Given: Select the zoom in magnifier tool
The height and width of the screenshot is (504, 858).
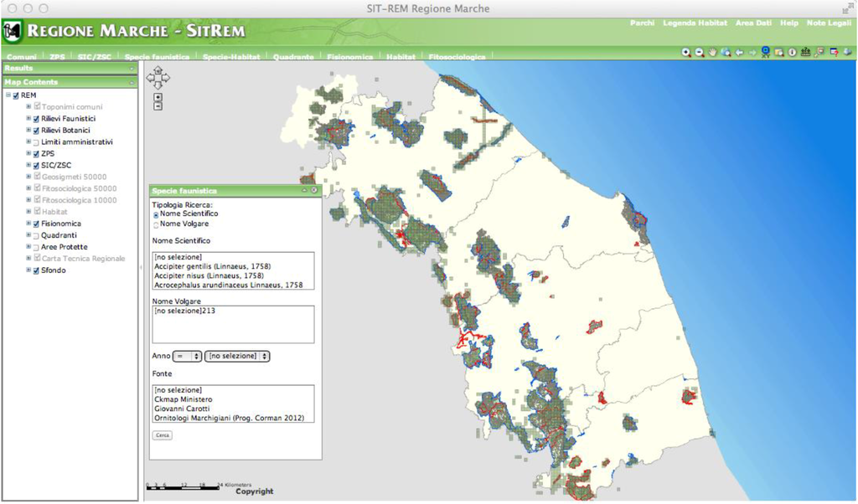Looking at the screenshot, I should pyautogui.click(x=686, y=52).
